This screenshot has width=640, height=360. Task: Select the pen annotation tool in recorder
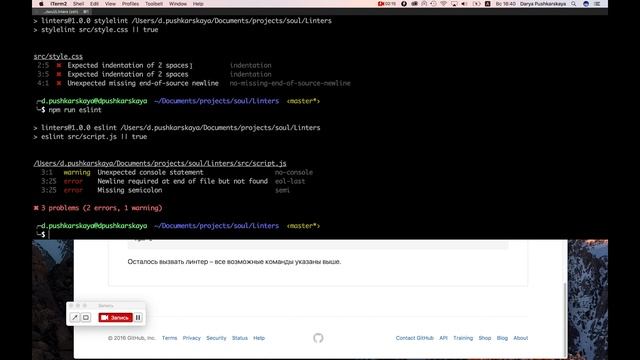pos(75,317)
